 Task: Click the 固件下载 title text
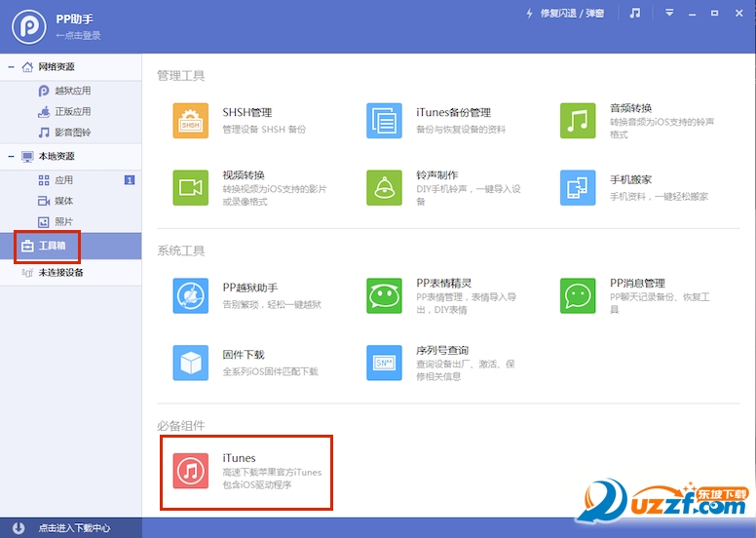click(x=244, y=355)
